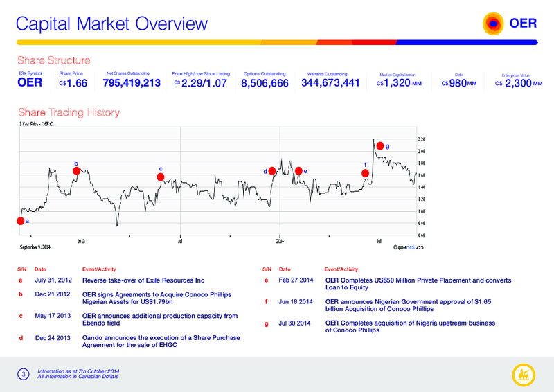Select chart marker f red dot
554x392 pixels.
[366, 173]
